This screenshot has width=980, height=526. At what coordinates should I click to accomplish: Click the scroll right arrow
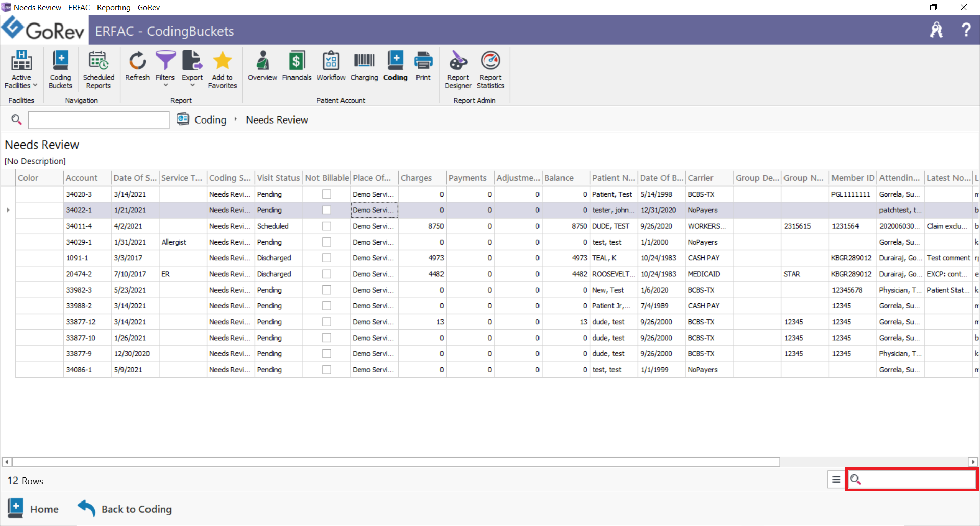(973, 462)
